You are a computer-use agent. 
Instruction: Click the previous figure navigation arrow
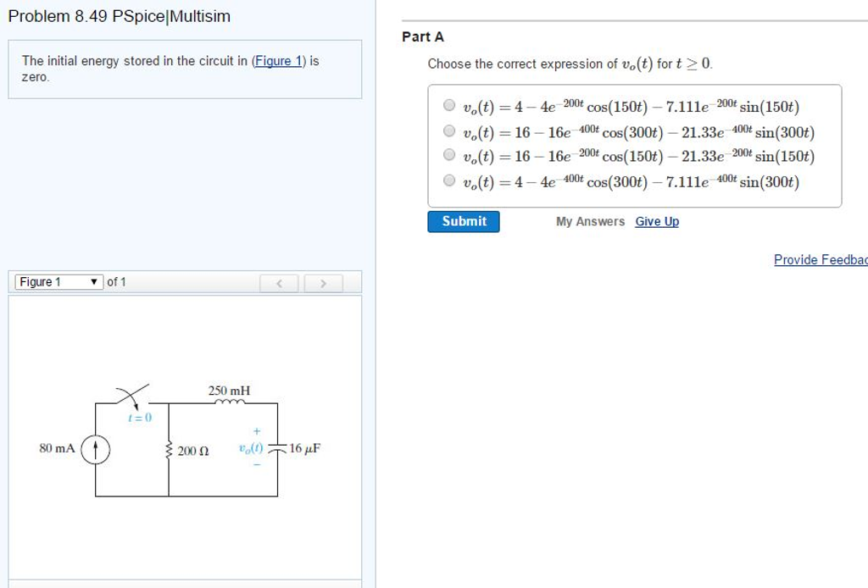click(280, 282)
